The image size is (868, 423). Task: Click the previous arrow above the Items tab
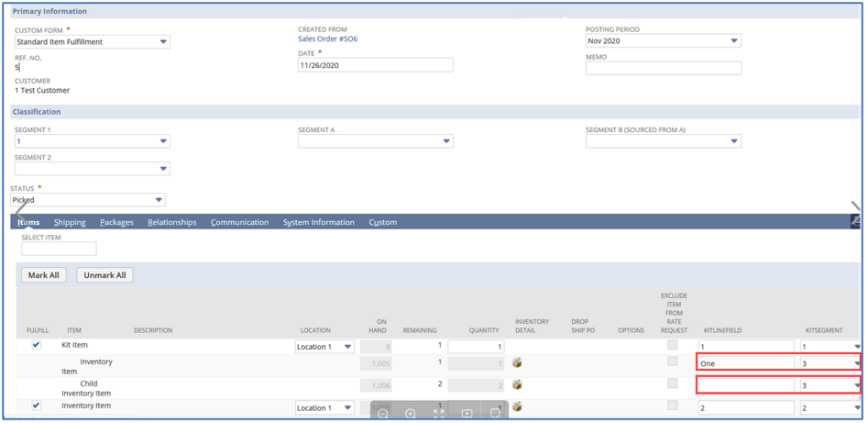[x=20, y=212]
